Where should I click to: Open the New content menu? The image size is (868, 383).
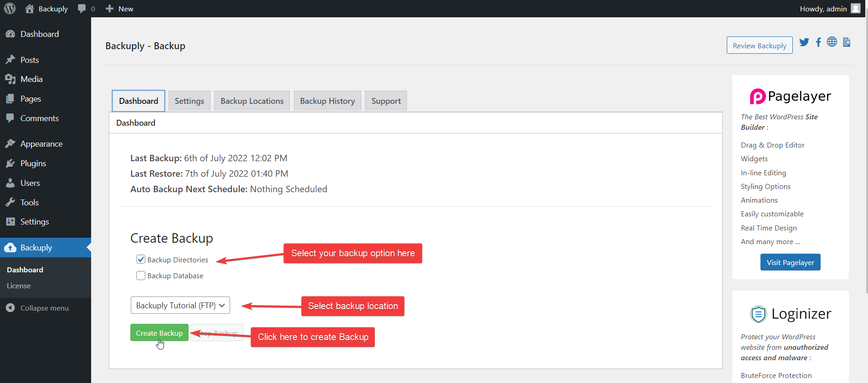(x=119, y=9)
